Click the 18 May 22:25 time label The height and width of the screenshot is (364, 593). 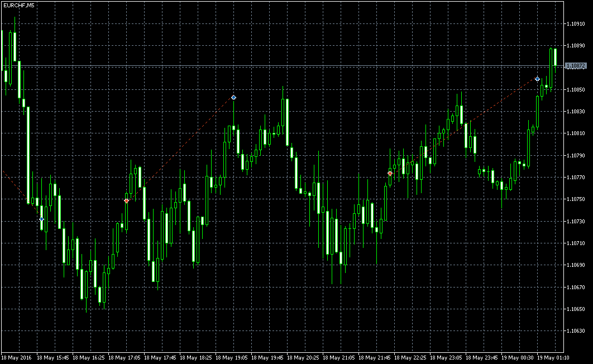coord(410,357)
